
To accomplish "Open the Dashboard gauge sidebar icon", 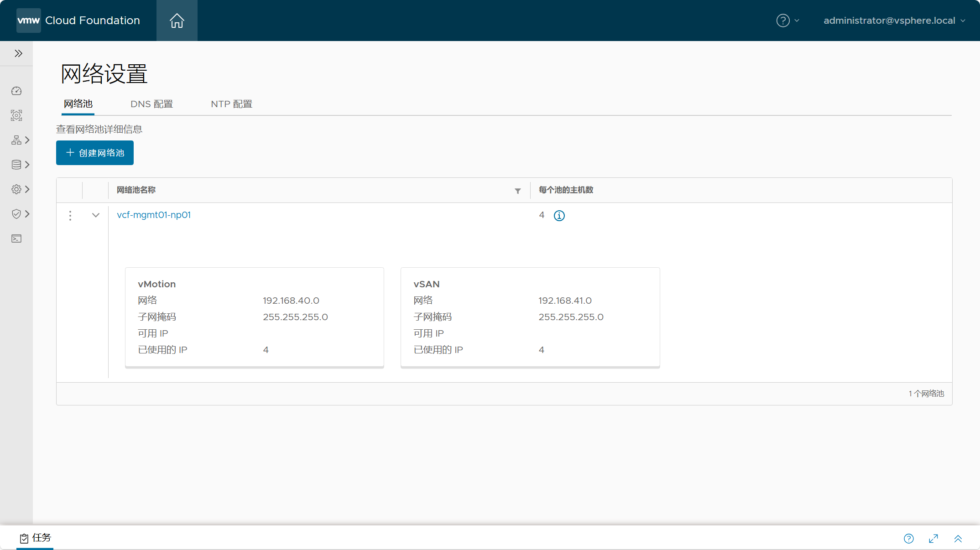I will click(16, 91).
